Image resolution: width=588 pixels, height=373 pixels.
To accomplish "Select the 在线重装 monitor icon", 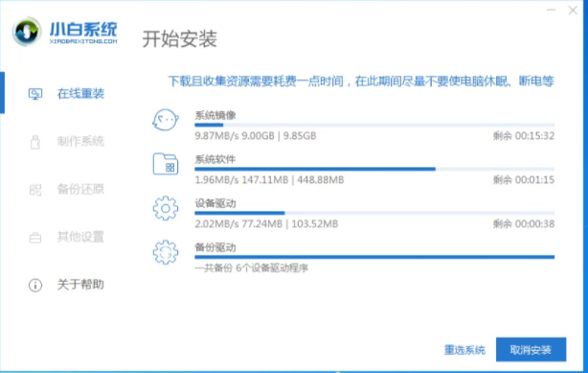I will click(x=35, y=94).
